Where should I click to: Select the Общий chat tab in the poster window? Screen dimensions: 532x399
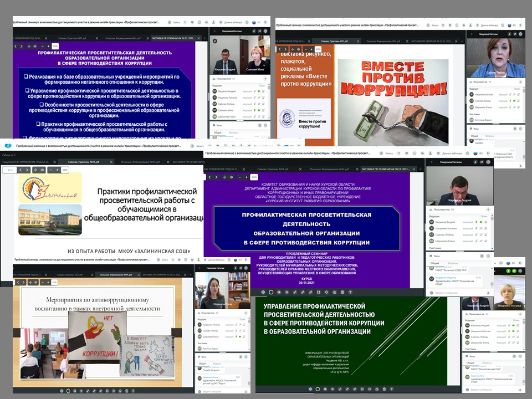[x=474, y=136]
